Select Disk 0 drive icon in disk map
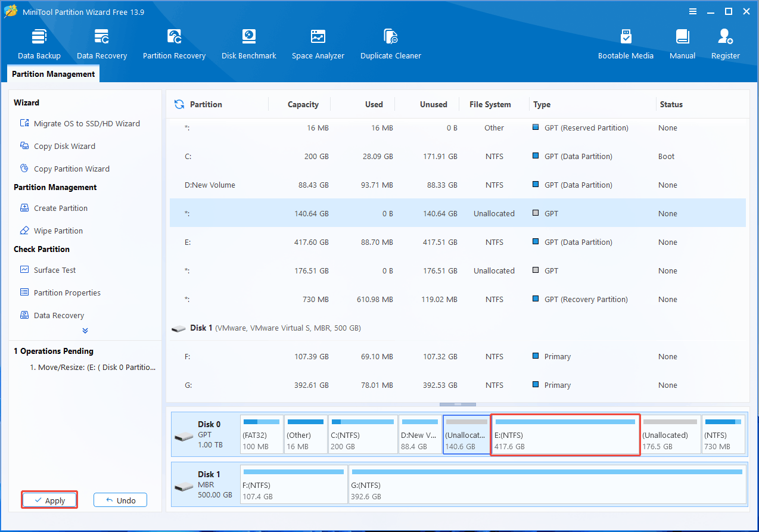759x532 pixels. 183,437
